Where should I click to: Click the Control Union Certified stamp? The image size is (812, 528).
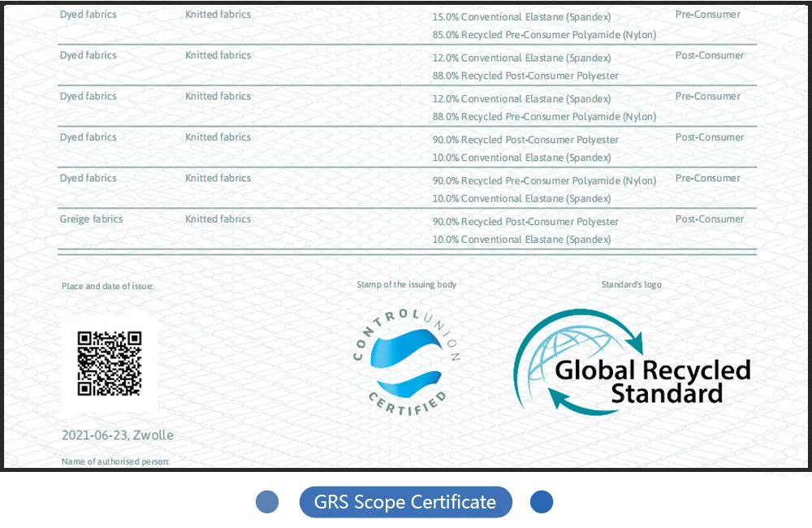coord(407,363)
